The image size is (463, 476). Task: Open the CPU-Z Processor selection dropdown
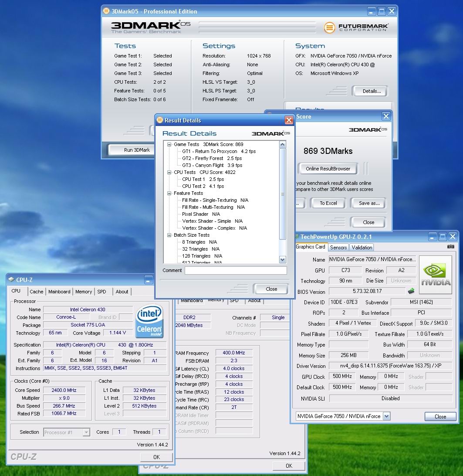pyautogui.click(x=87, y=432)
